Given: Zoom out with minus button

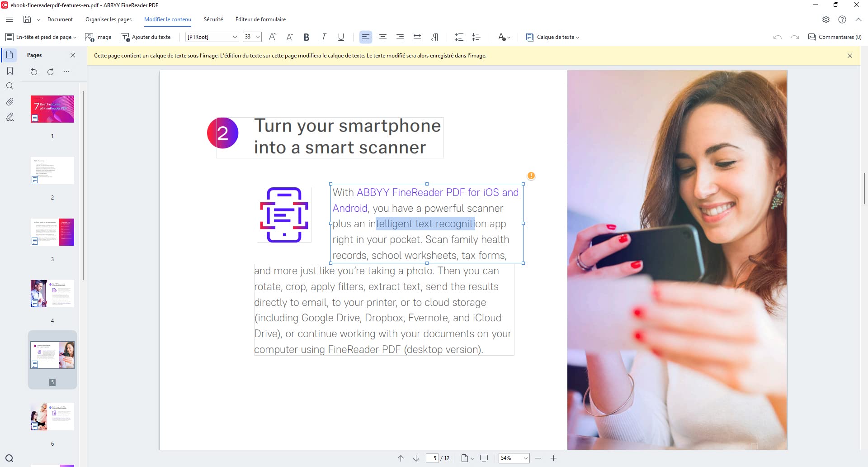Looking at the screenshot, I should point(538,458).
